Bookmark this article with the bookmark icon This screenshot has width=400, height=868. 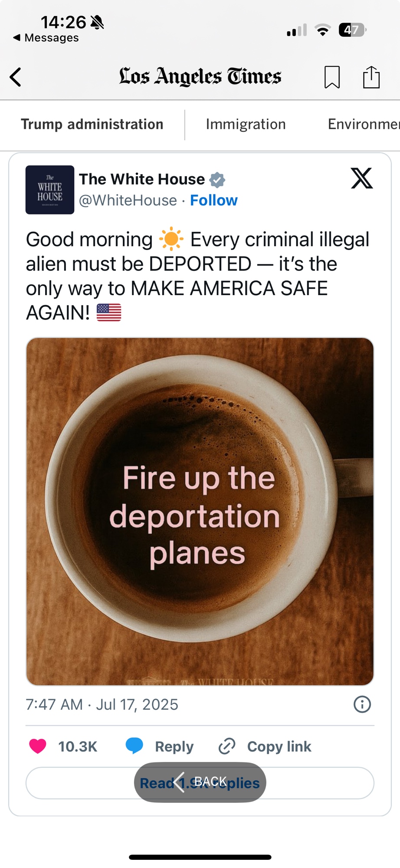[x=332, y=77]
